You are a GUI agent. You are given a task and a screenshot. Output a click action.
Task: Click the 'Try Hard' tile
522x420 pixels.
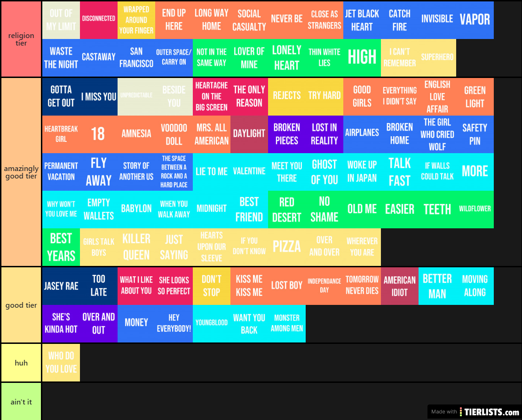(324, 97)
